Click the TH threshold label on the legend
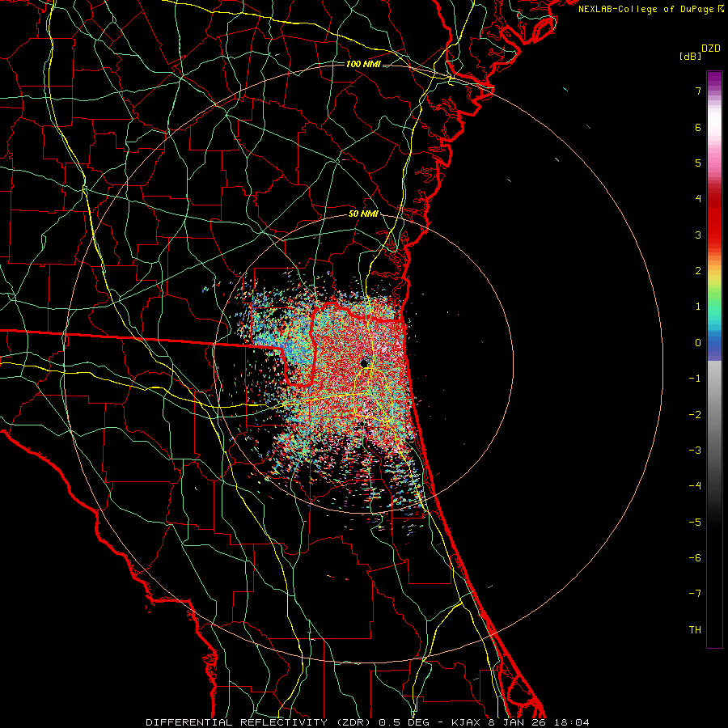728x728 pixels. (695, 630)
